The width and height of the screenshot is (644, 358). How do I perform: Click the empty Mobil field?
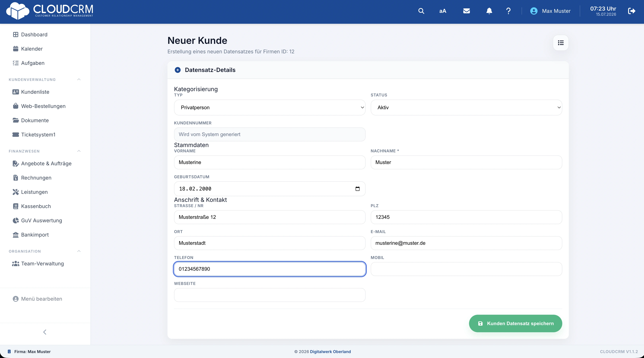(466, 269)
